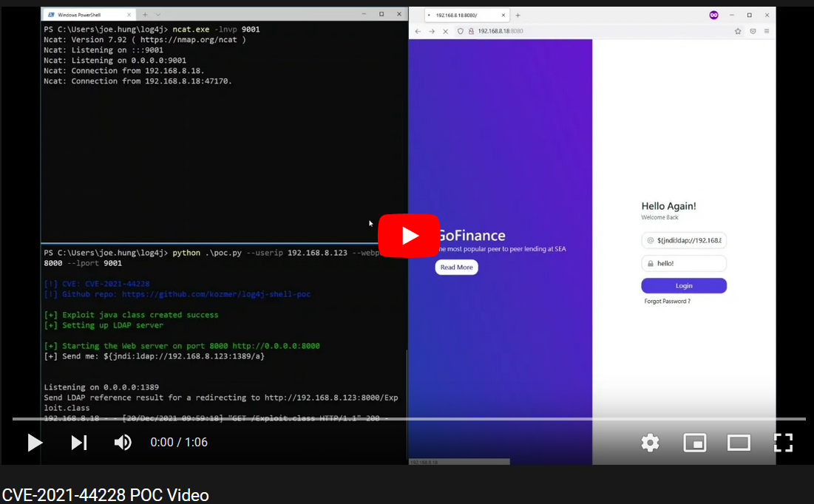Mute the video volume speaker icon
Viewport: 814px width, 504px height.
pos(123,443)
